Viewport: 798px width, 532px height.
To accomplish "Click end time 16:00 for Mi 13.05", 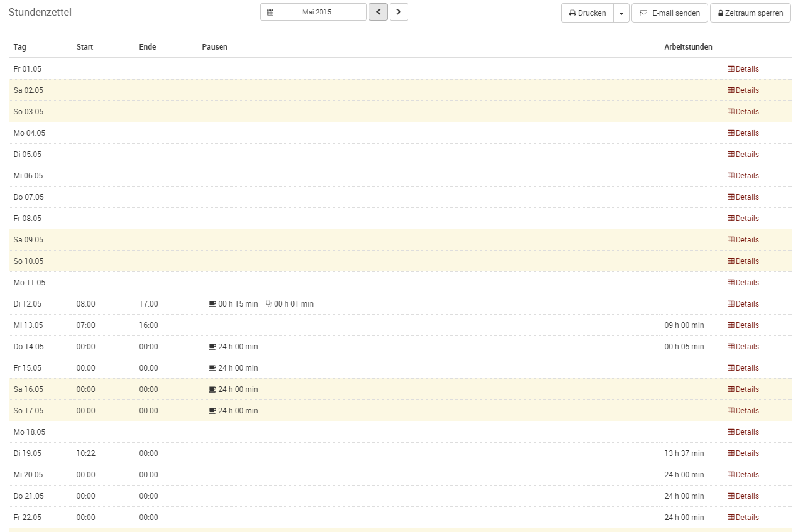I will click(149, 325).
